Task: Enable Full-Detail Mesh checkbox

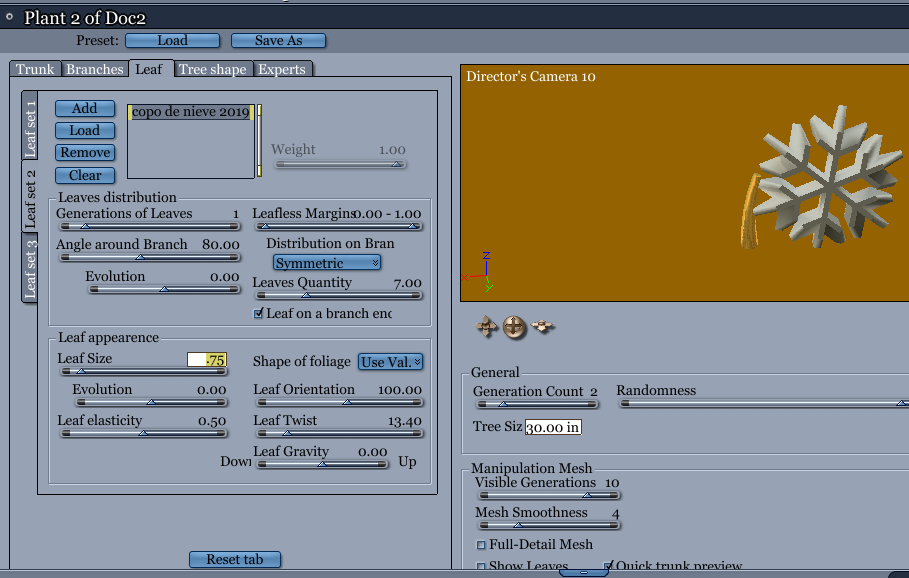Action: [481, 544]
